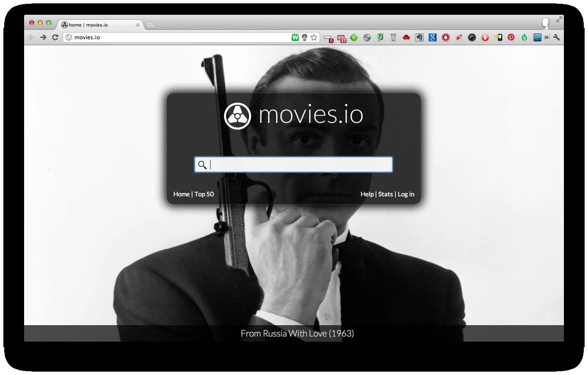Open the camera lens extension icon
Image resolution: width=588 pixels, height=375 pixels.
(x=472, y=38)
